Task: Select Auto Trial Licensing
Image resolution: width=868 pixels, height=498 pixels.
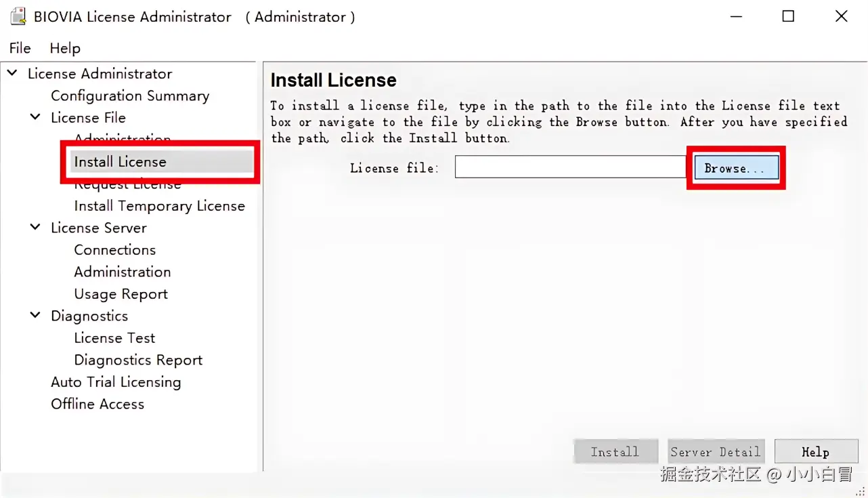Action: click(x=116, y=382)
